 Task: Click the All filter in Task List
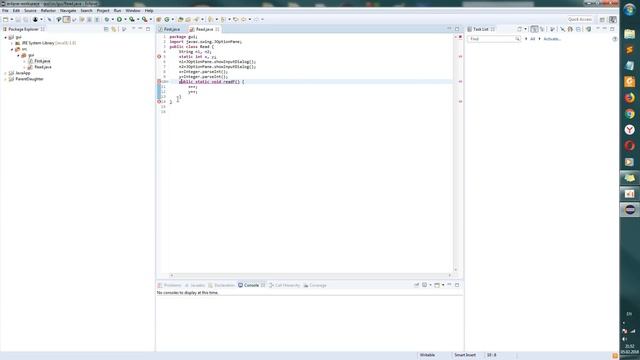[x=532, y=39]
